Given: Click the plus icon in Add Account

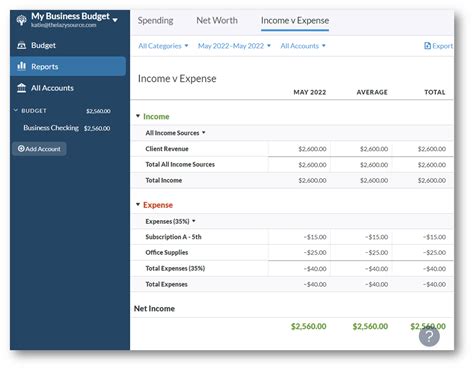Looking at the screenshot, I should (x=21, y=149).
